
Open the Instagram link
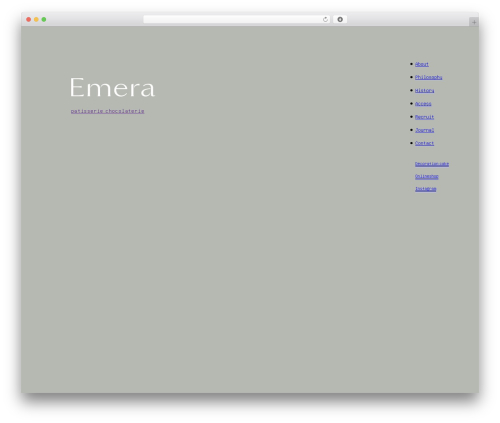(x=425, y=189)
